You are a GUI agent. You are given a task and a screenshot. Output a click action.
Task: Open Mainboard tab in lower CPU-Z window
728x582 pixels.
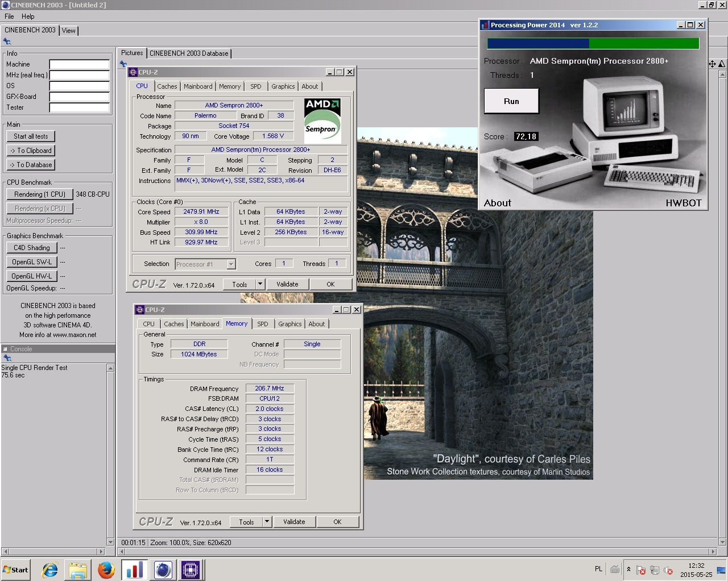205,324
